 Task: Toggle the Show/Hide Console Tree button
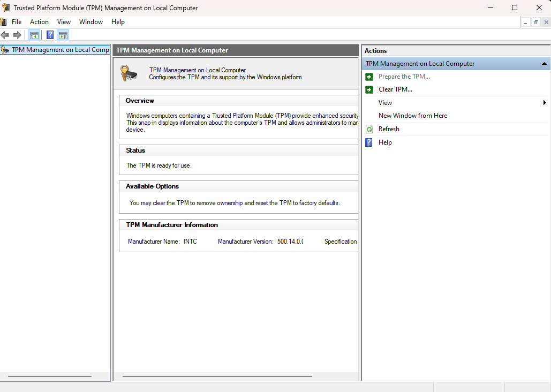pos(34,35)
